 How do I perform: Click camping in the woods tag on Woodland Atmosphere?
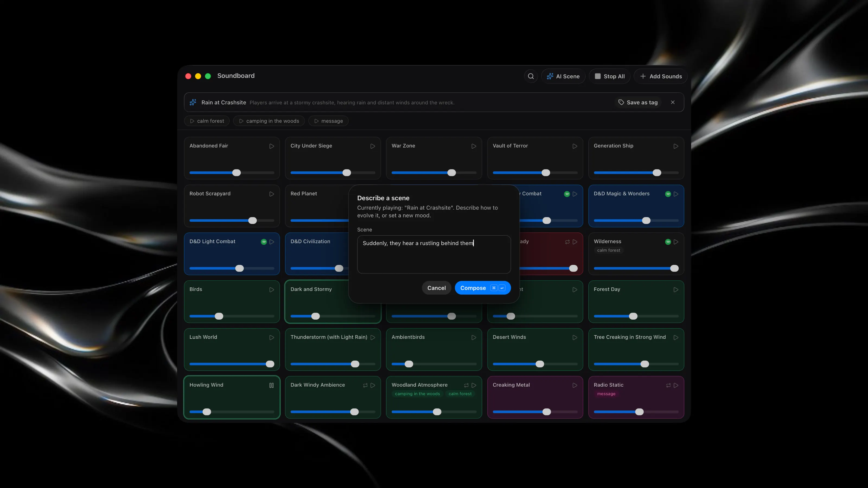coord(417,394)
